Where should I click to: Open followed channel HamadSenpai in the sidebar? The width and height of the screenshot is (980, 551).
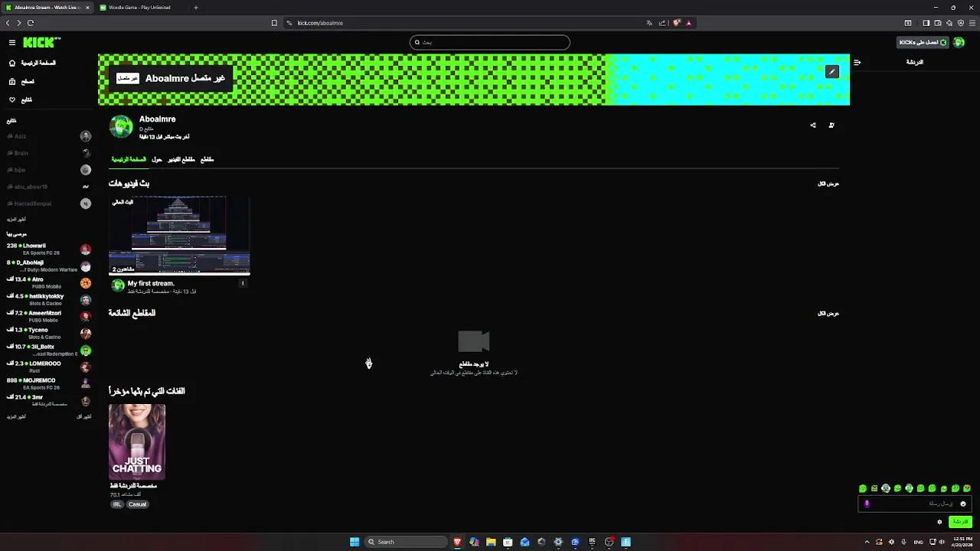pos(49,204)
